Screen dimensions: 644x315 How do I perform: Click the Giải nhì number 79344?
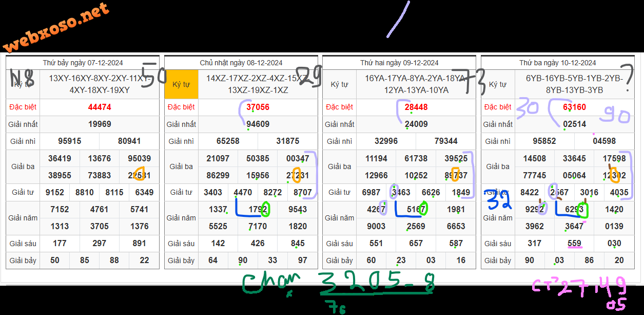click(446, 141)
